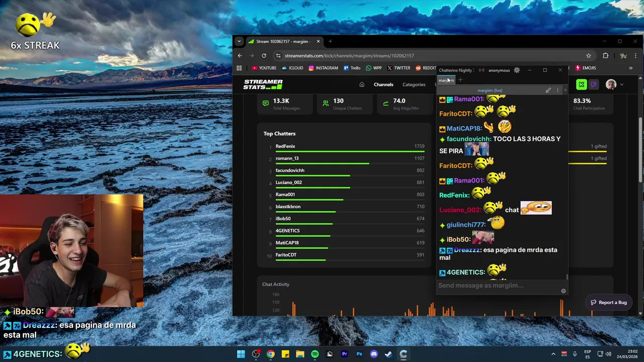Reload the StreamerStats page
The height and width of the screenshot is (362, 644).
click(264, 55)
